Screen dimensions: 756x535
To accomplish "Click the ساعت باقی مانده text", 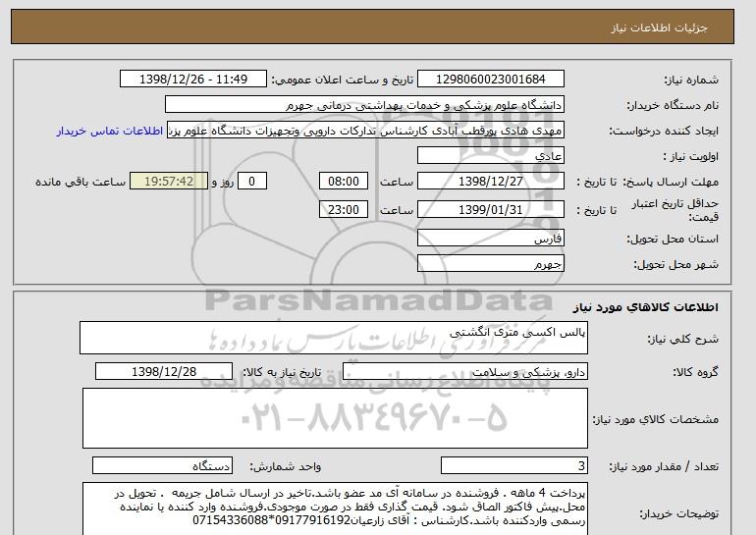I will (81, 183).
